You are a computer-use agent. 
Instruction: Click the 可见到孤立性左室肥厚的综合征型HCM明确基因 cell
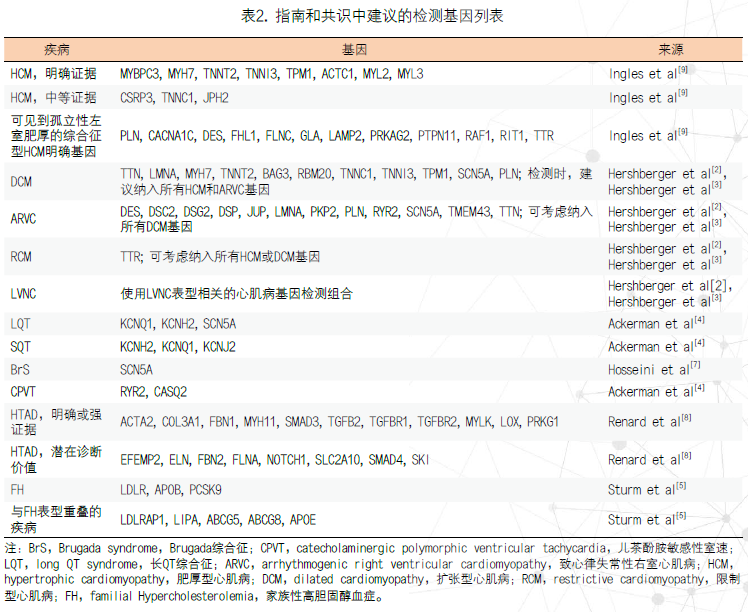click(x=56, y=136)
